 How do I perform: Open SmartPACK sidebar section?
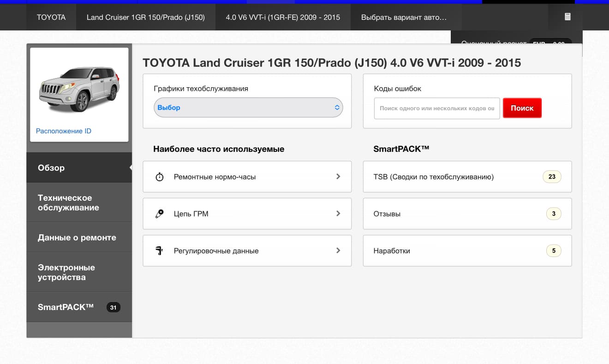[x=79, y=307]
